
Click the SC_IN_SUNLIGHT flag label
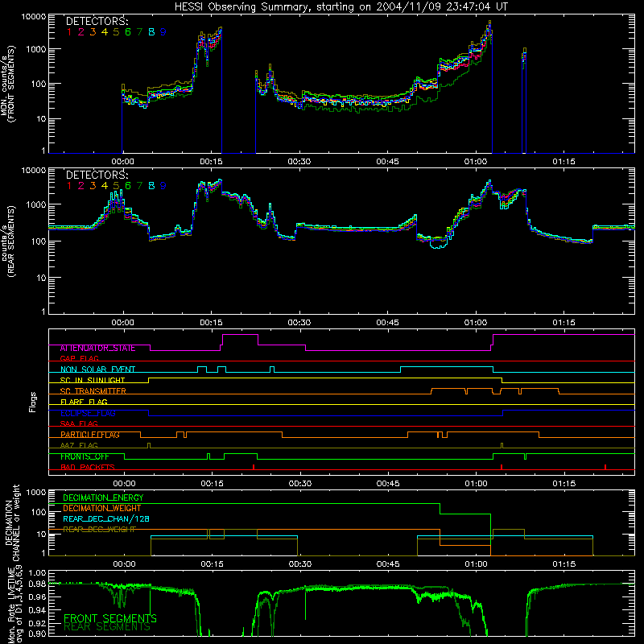pyautogui.click(x=93, y=380)
